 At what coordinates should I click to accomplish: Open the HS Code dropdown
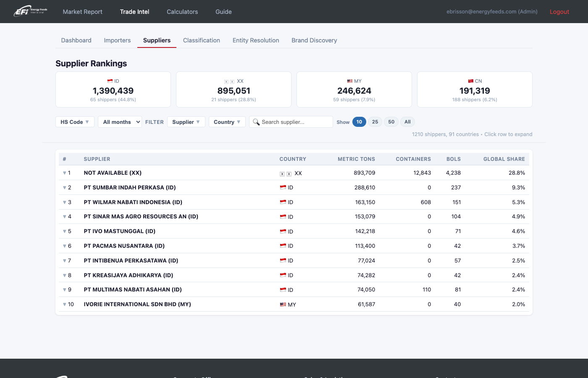tap(75, 122)
